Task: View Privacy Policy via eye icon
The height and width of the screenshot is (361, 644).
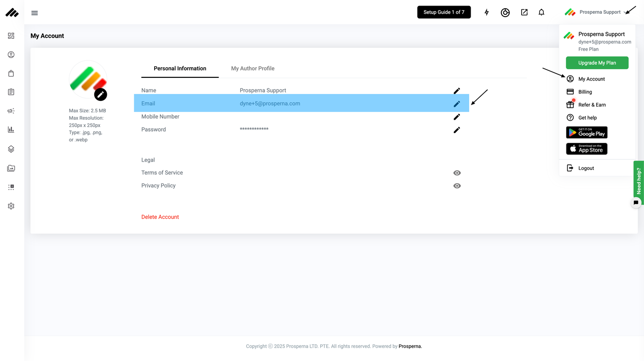Action: (x=457, y=186)
